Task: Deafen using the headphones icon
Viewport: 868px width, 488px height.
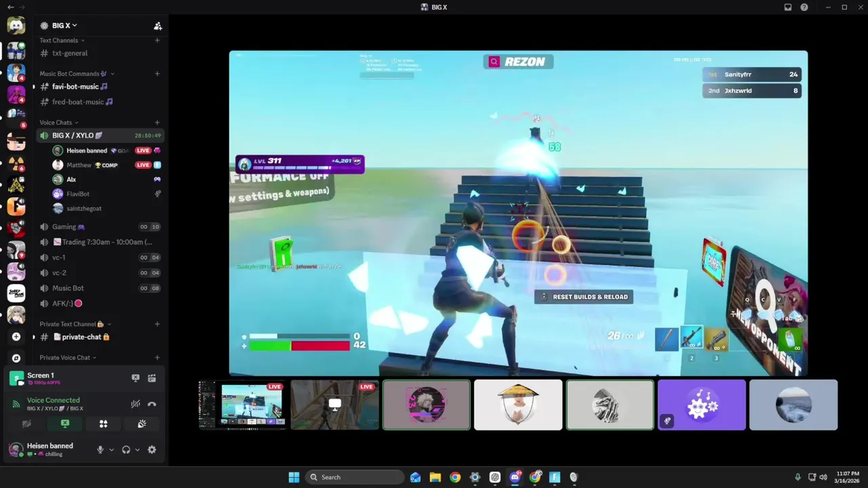Action: click(125, 449)
